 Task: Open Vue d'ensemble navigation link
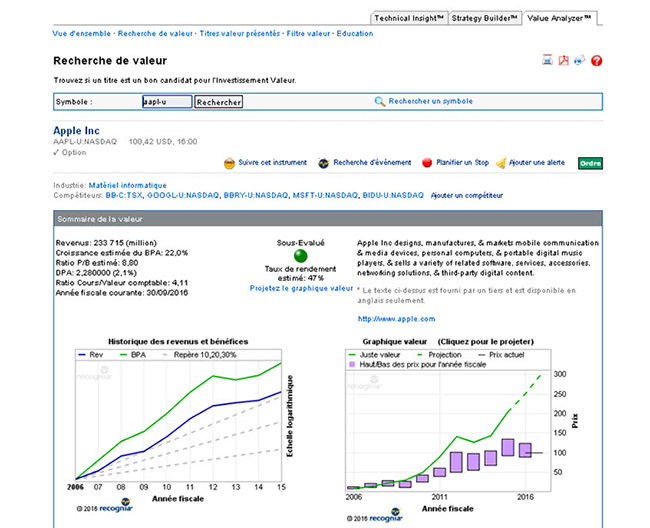coord(82,34)
